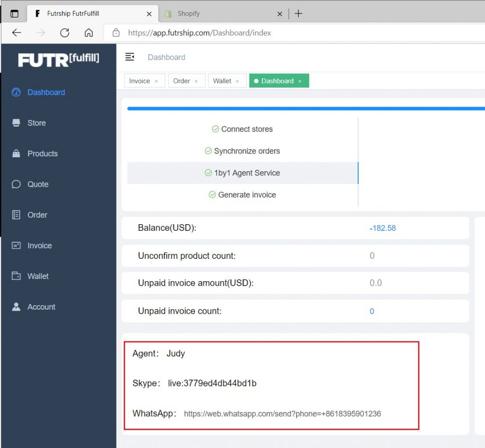Click the Dashboard breadcrumb text
Viewport: 485px width, 448px height.
point(166,57)
